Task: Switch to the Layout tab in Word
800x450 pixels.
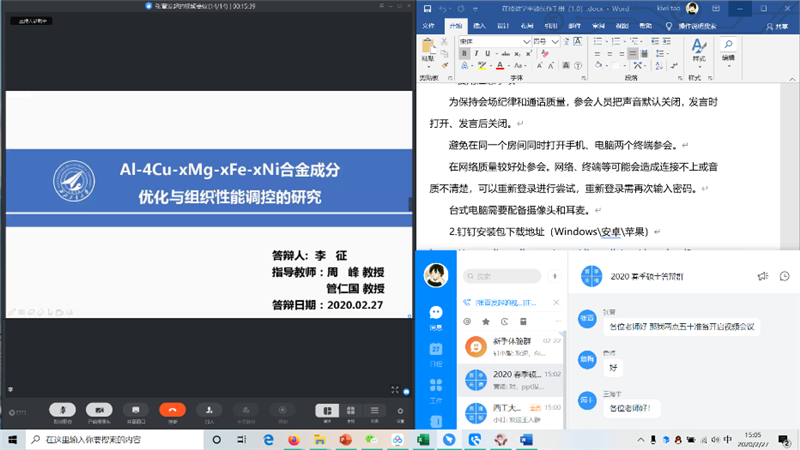Action: 527,26
